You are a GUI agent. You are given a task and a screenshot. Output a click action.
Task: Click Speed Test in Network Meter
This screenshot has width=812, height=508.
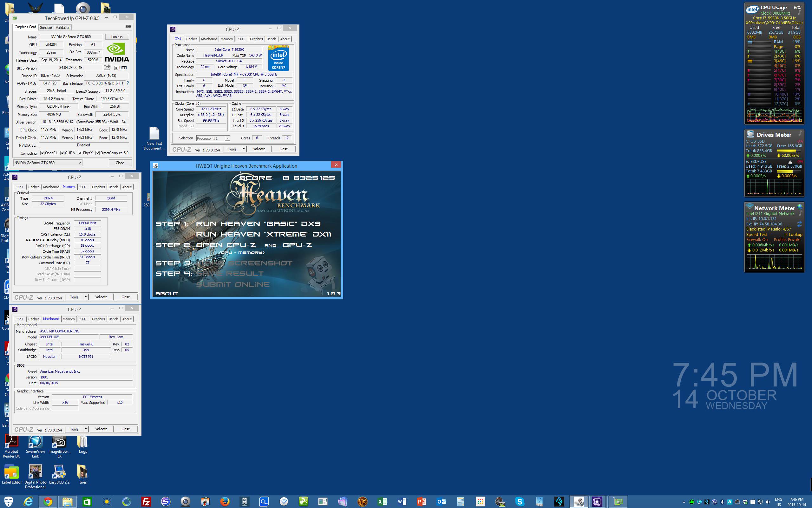pyautogui.click(x=756, y=235)
